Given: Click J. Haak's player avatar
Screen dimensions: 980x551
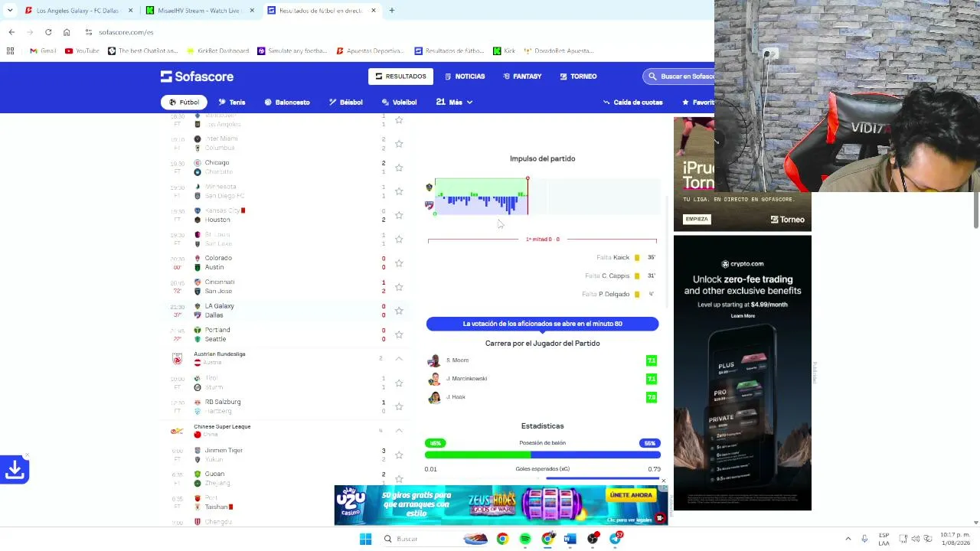Looking at the screenshot, I should [x=434, y=397].
